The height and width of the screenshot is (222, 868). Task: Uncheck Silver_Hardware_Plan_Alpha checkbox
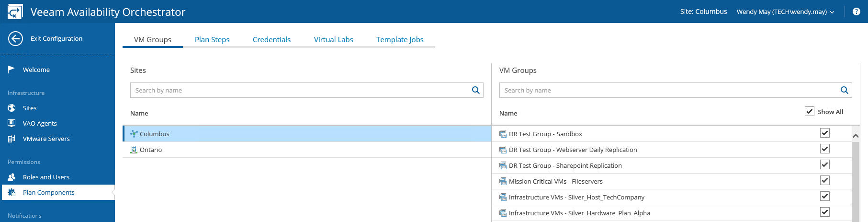825,212
